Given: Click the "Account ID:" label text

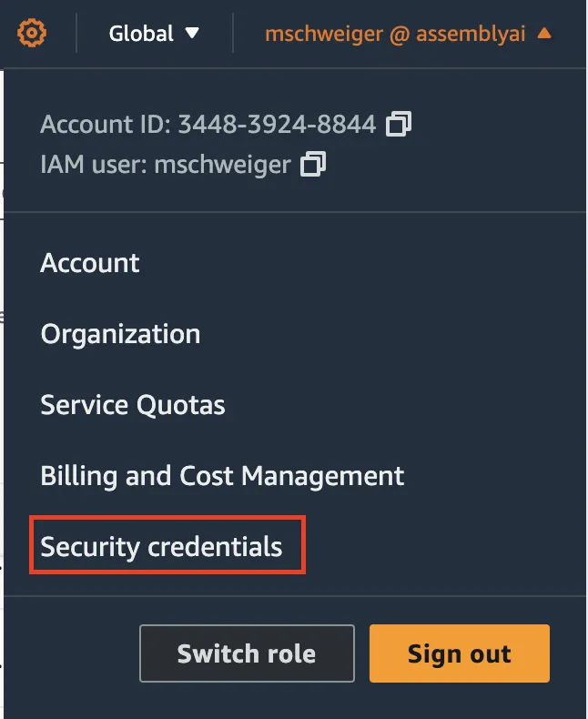Looking at the screenshot, I should pos(106,125).
